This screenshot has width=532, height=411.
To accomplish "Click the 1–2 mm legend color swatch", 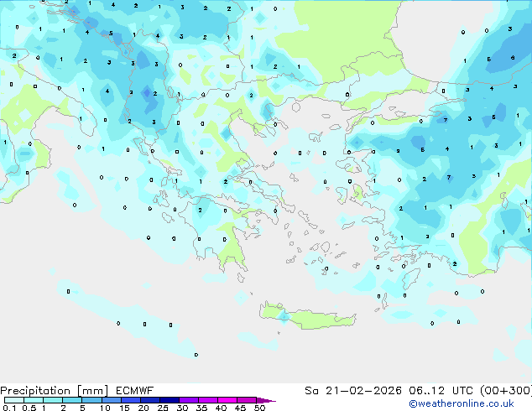I will tap(53, 400).
